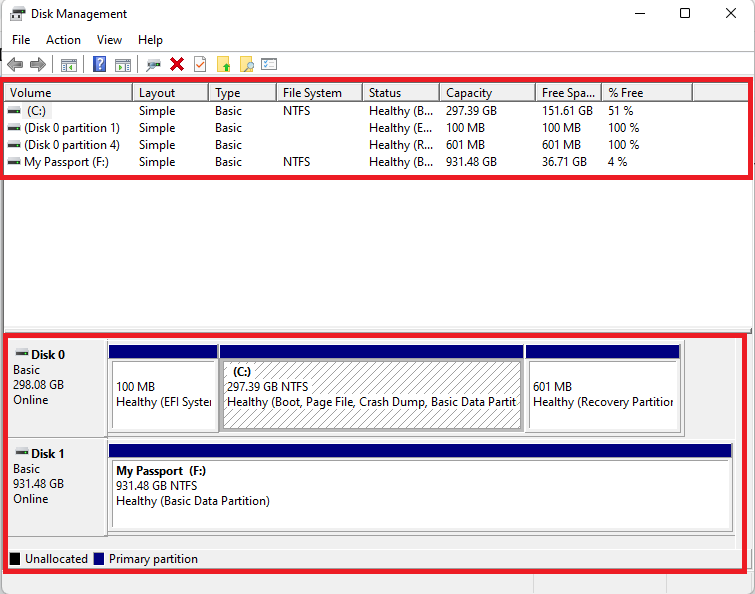Select the (Disk 0 partition 1) volume row
The image size is (755, 594).
(x=376, y=128)
